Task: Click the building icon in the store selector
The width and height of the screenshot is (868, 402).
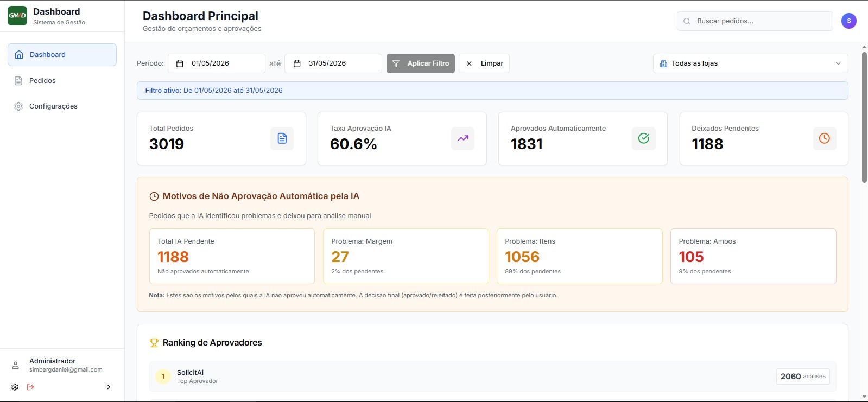Action: click(x=663, y=63)
